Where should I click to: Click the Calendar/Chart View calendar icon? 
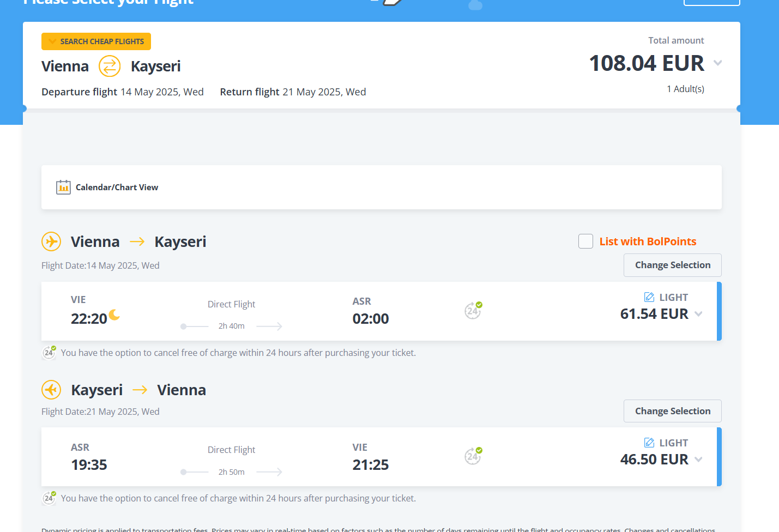pos(63,188)
